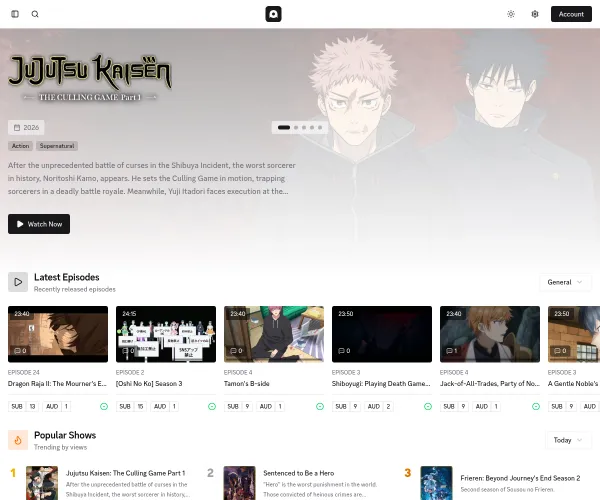Select the Action genre tag

click(20, 146)
